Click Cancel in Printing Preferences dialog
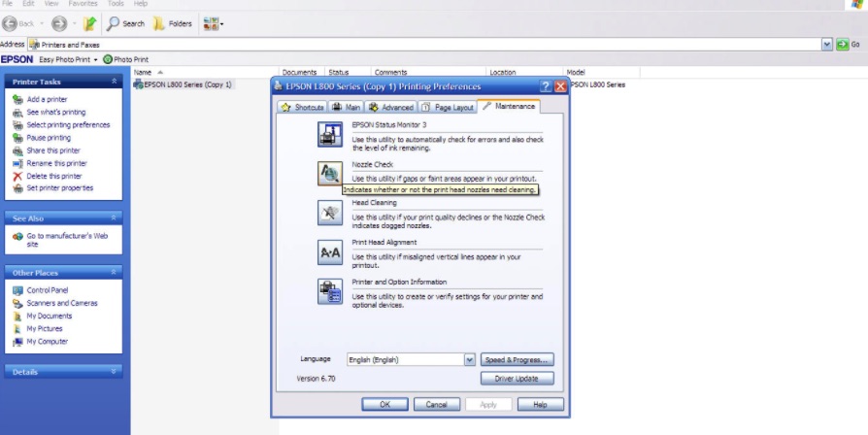This screenshot has height=435, width=868. (x=437, y=405)
